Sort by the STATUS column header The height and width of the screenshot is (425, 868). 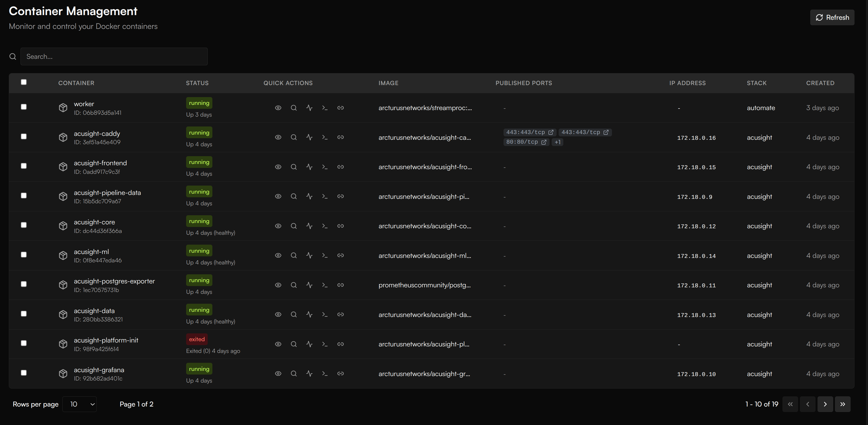click(x=197, y=83)
